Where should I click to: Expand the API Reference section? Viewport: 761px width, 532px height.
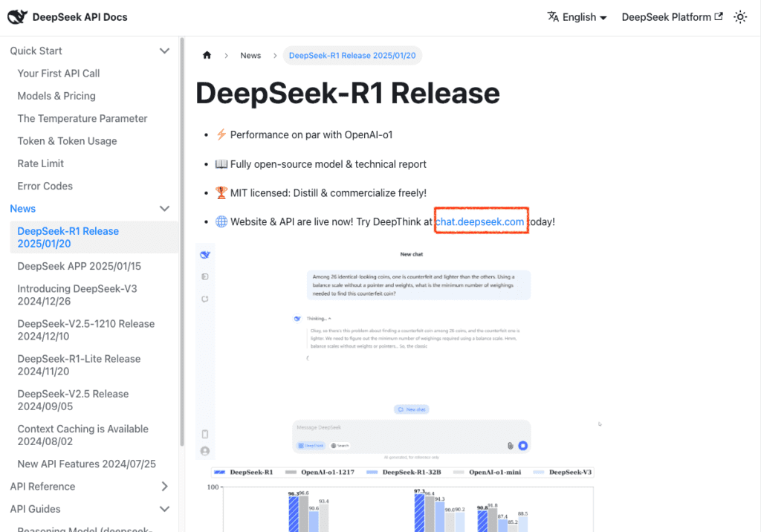click(x=164, y=487)
